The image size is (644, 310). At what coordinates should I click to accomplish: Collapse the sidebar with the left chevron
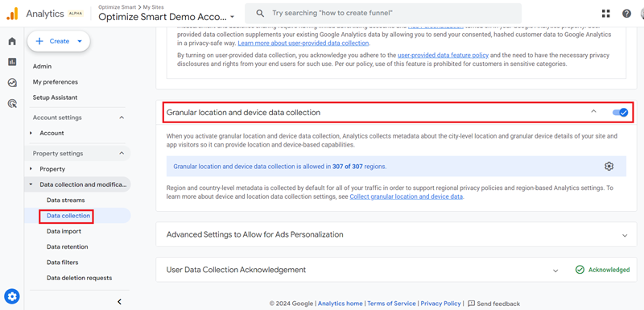coord(119,302)
